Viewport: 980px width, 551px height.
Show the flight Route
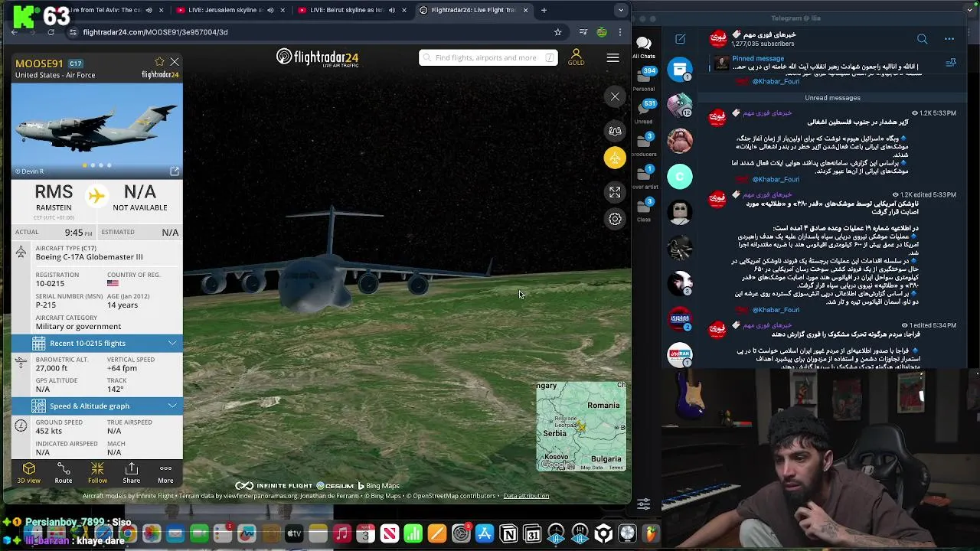(64, 473)
